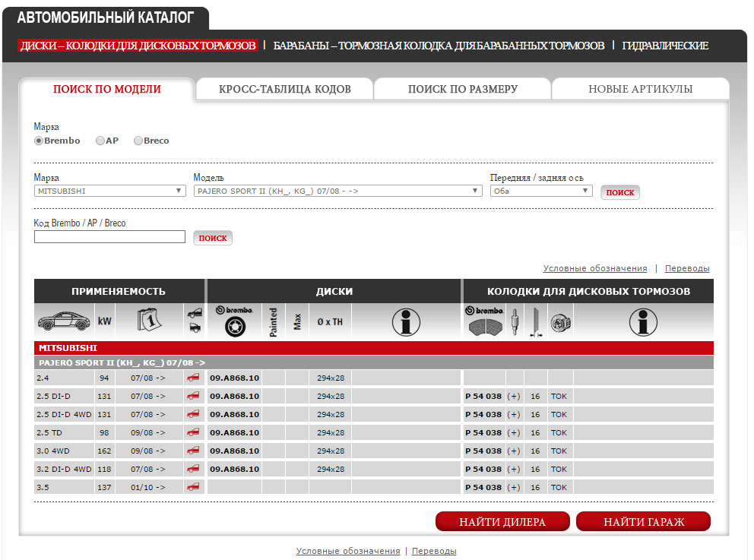Click the Brembo / AP / Breco code input field
Screen dimensions: 754x560
coord(109,237)
